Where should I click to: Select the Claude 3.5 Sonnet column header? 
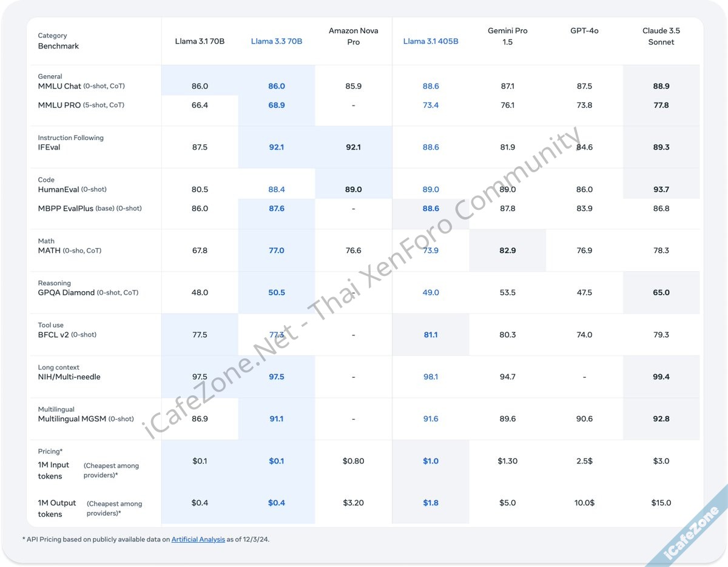(x=661, y=36)
